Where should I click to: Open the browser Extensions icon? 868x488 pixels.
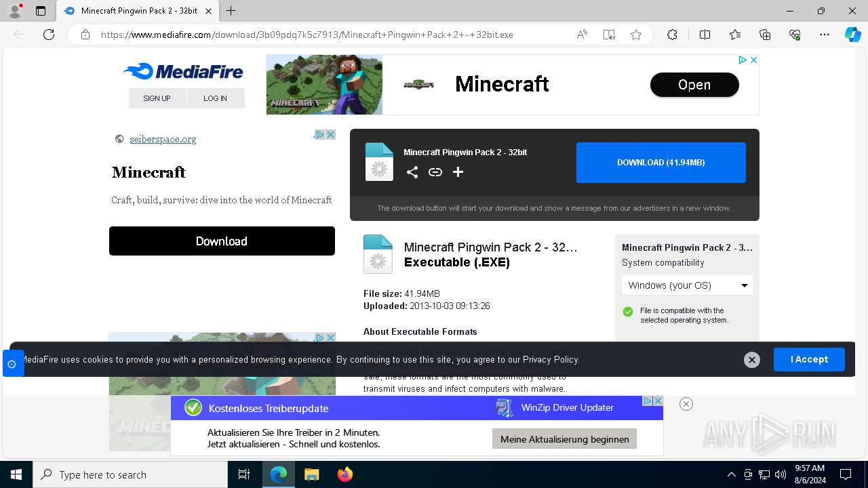click(x=672, y=35)
